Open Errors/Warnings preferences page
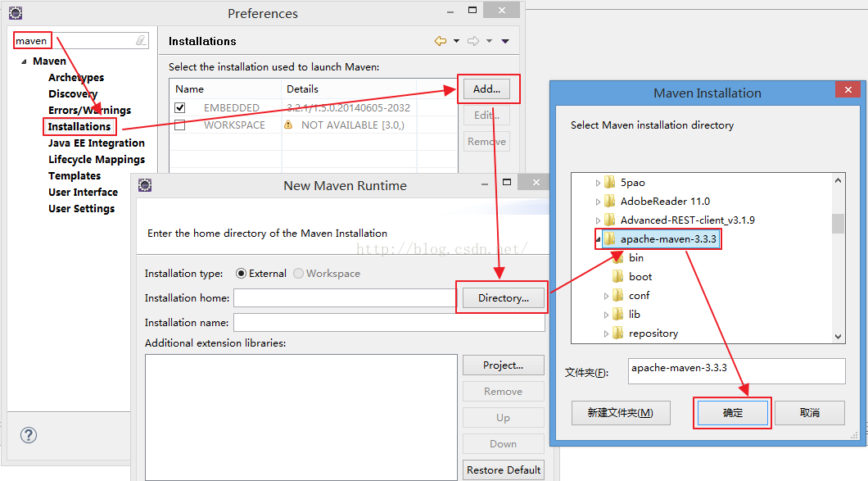This screenshot has width=868, height=481. tap(90, 110)
